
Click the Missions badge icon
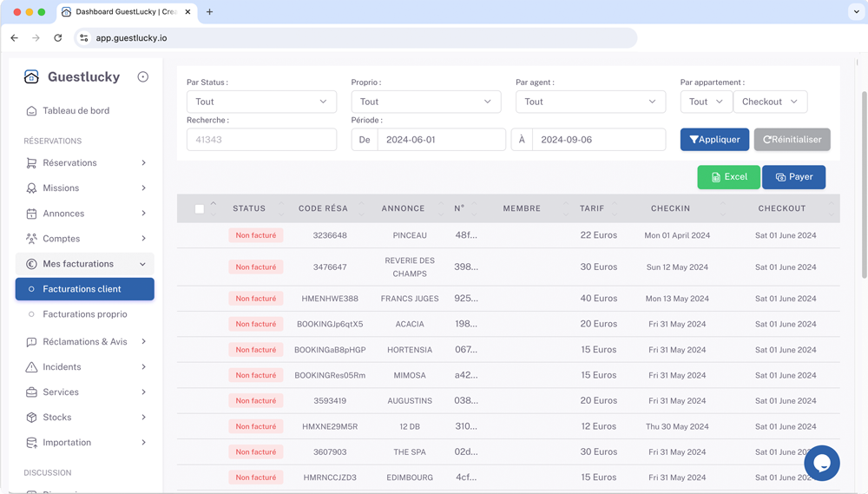click(x=31, y=188)
